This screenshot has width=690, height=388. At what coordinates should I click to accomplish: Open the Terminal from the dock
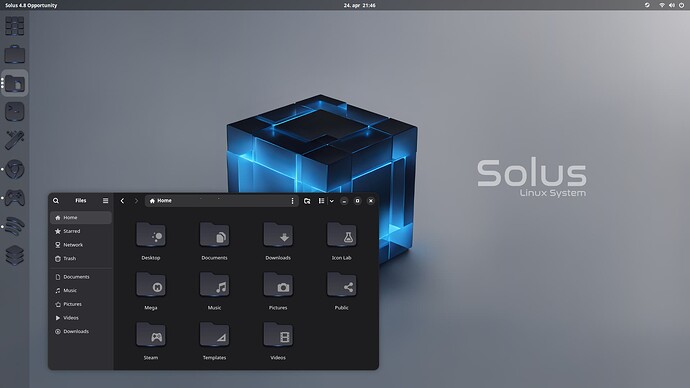point(15,112)
